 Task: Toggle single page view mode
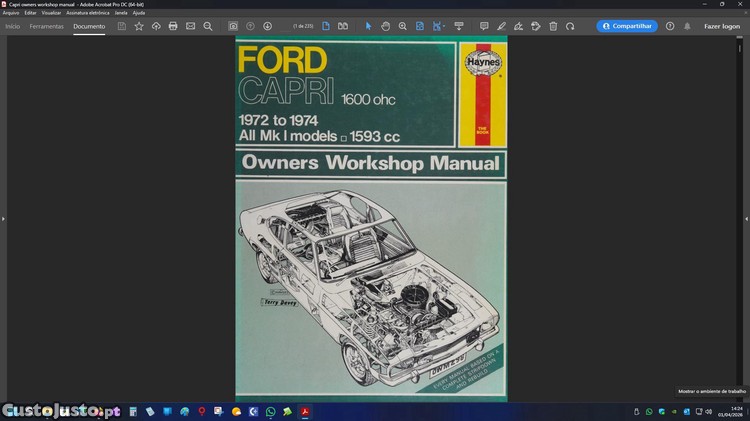tap(326, 26)
